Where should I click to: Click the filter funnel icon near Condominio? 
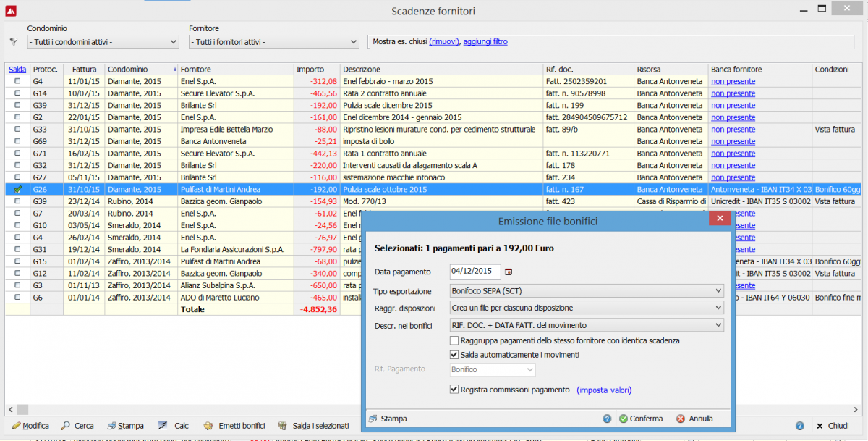pyautogui.click(x=14, y=42)
